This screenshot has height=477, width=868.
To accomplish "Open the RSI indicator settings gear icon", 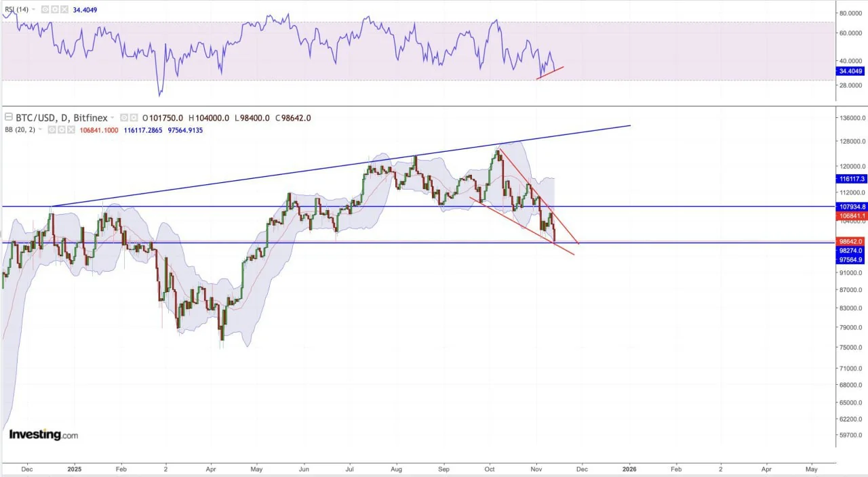I will point(54,9).
